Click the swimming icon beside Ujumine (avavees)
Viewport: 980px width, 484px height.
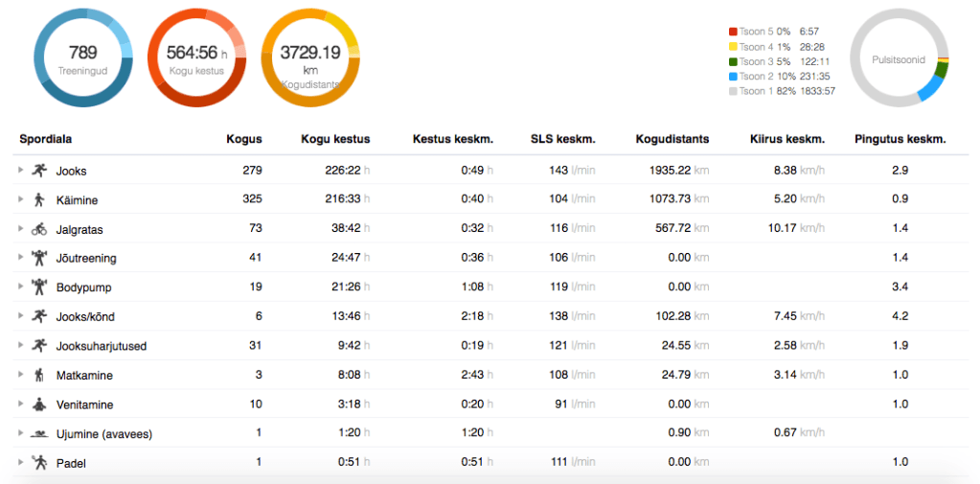38,434
